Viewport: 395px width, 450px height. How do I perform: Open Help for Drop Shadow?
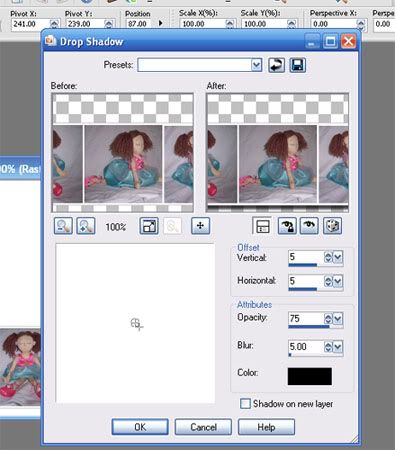tap(266, 427)
